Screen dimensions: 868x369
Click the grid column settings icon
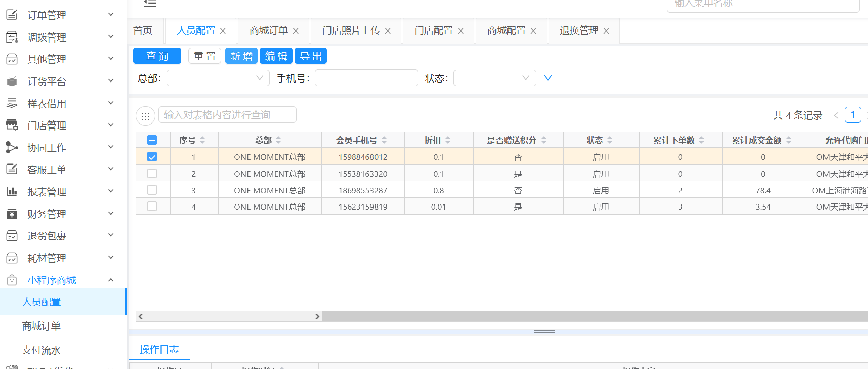click(145, 116)
